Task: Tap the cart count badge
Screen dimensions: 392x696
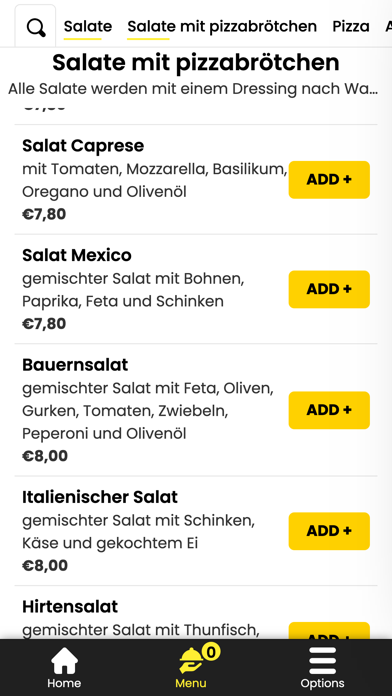Action: [211, 652]
